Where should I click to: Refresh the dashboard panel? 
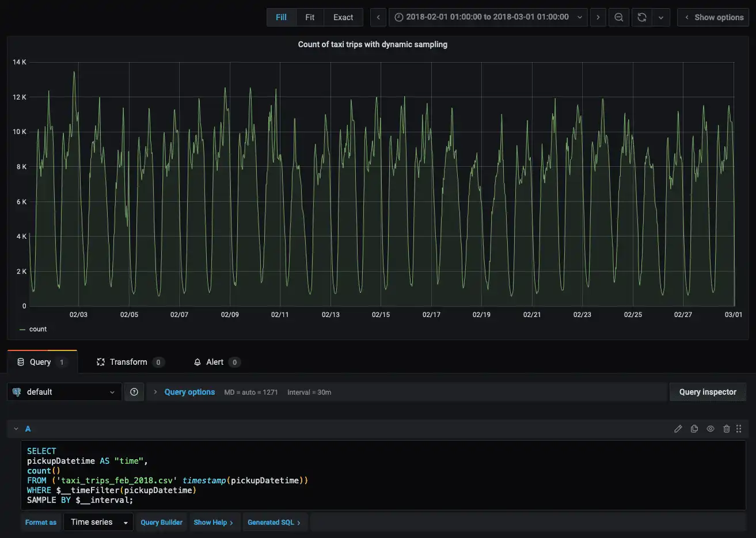coord(641,17)
